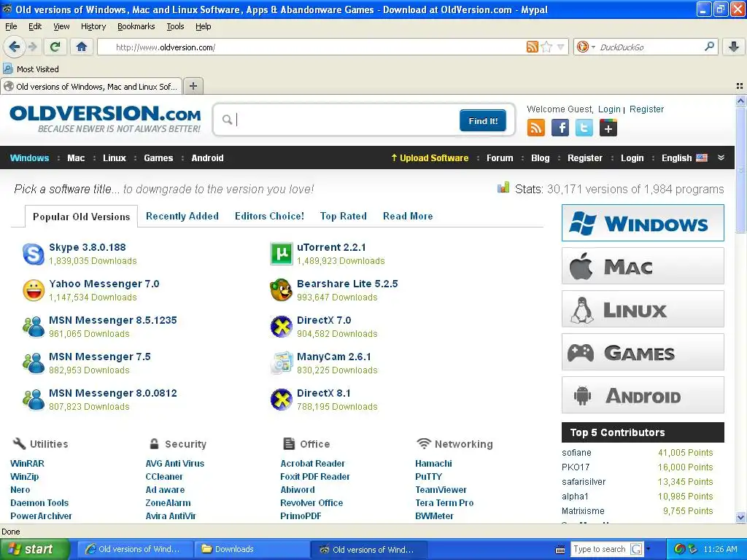Screen dimensions: 747x560
Task: Click the Forward arrow button
Action: pos(32,47)
